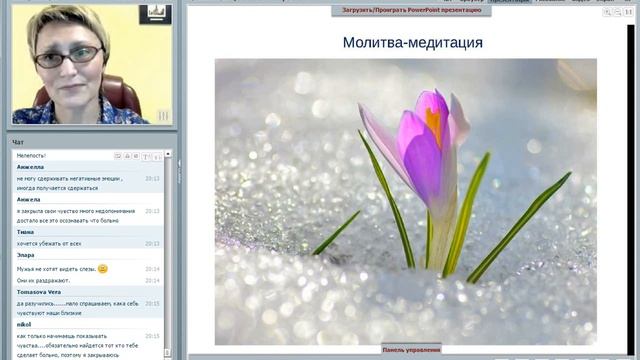This screenshot has height=360, width=640.
Task: Click the username Элара in chat
Action: 25,255
